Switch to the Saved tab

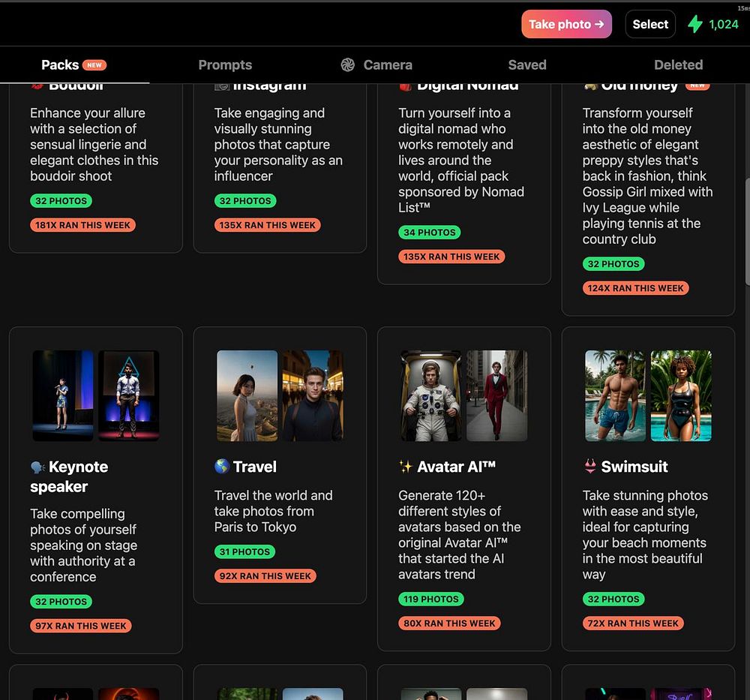click(527, 65)
